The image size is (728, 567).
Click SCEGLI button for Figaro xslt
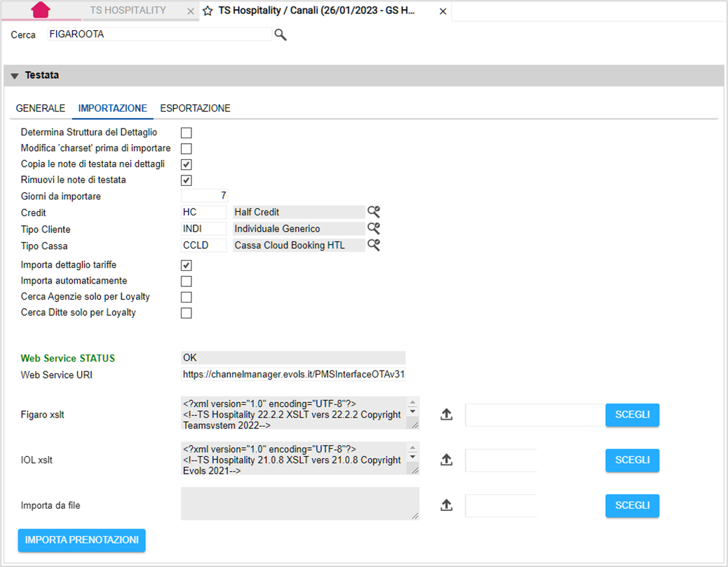tap(633, 415)
